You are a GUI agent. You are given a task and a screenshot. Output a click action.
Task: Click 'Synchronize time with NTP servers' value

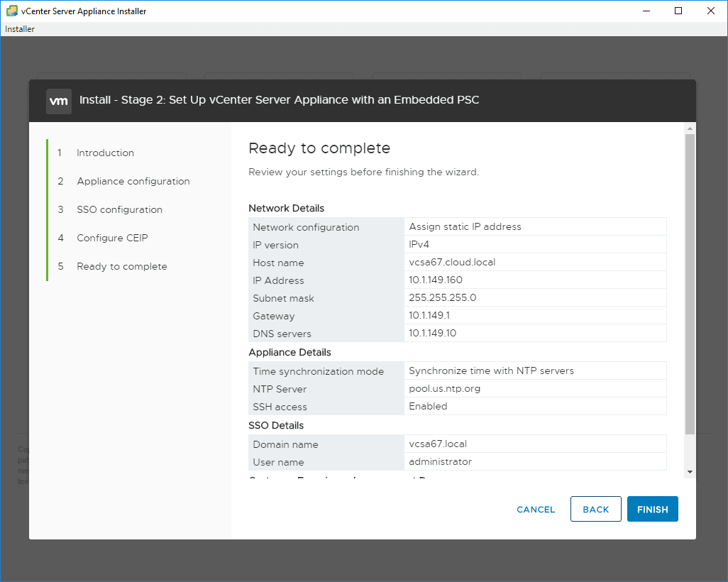[491, 370]
